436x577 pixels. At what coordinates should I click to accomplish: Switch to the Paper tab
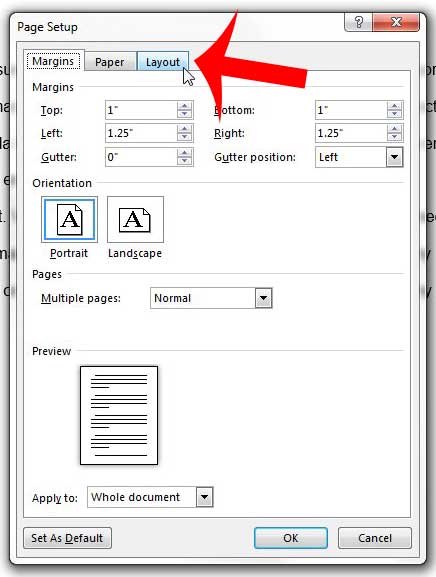(x=109, y=62)
